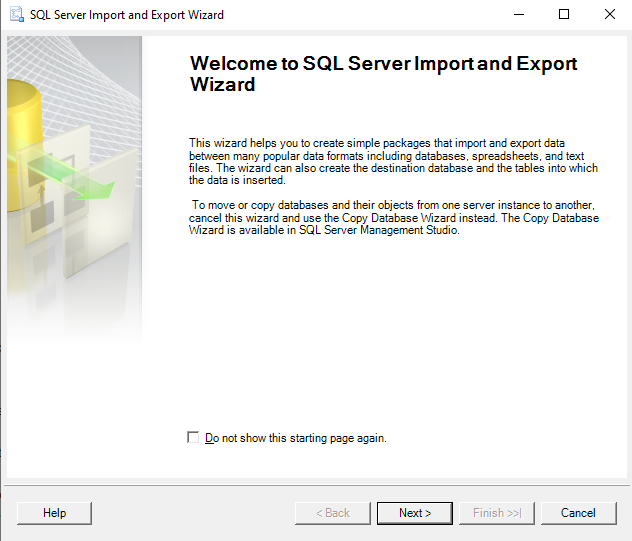Click the paragraph mentioning Copy Database Wizard
This screenshot has width=632, height=541.
pos(394,218)
